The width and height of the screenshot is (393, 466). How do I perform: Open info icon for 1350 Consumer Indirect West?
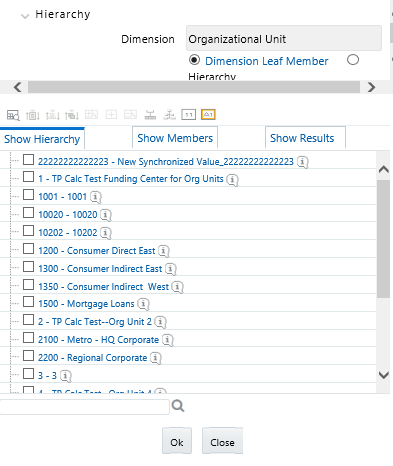tap(177, 287)
